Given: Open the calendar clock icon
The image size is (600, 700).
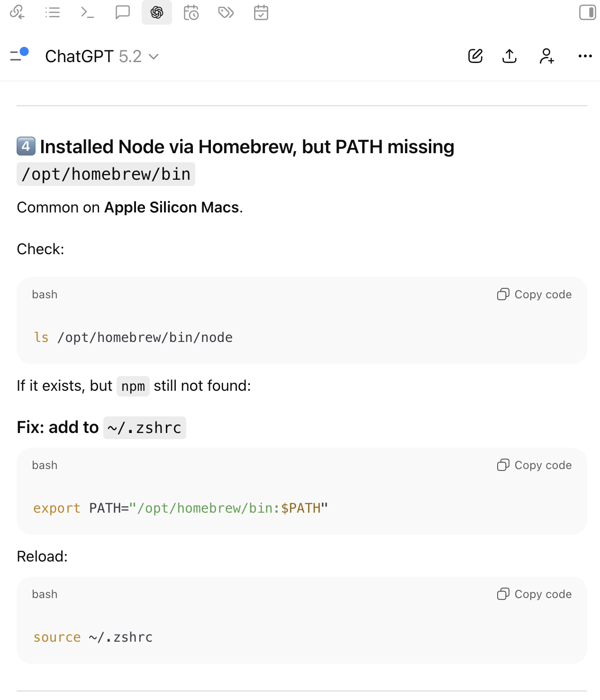Looking at the screenshot, I should (191, 12).
